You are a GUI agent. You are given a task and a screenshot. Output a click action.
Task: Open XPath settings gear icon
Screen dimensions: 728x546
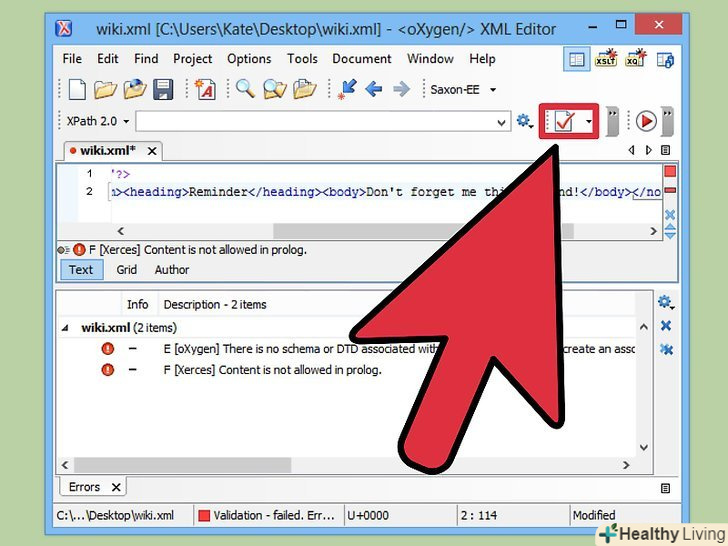tap(525, 121)
